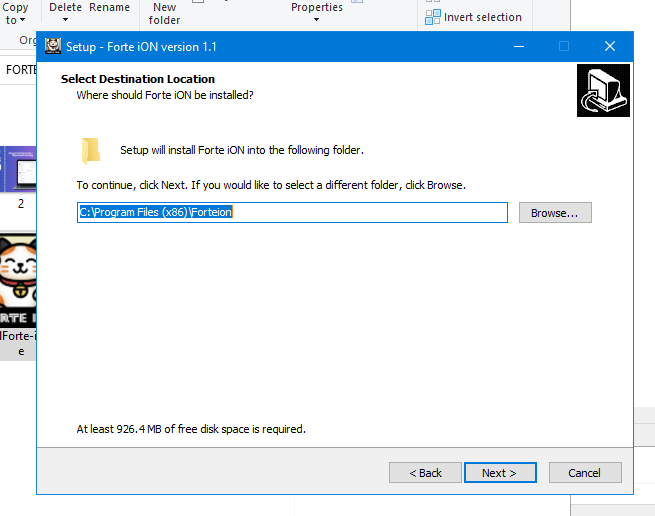Expand the Properties dropdown arrow

tap(316, 20)
